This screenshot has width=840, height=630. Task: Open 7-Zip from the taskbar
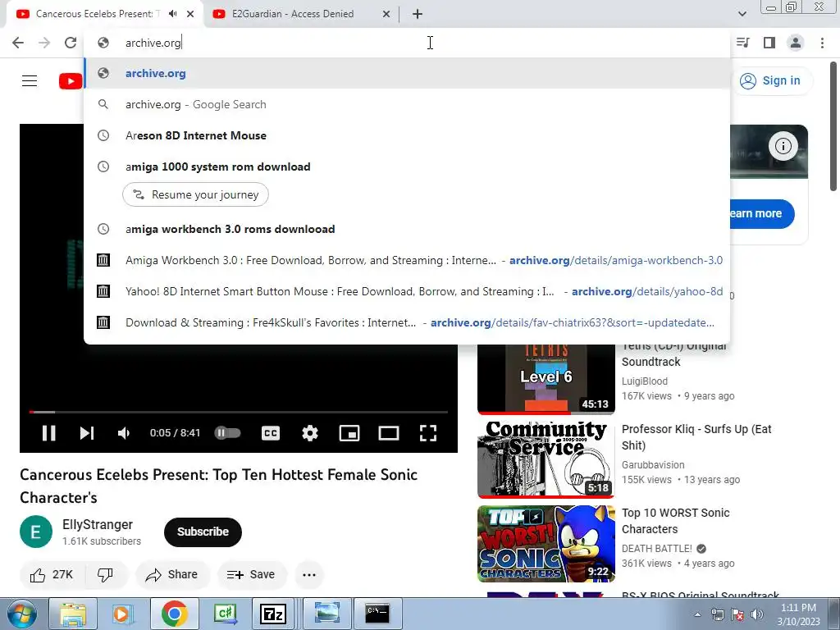(273, 614)
